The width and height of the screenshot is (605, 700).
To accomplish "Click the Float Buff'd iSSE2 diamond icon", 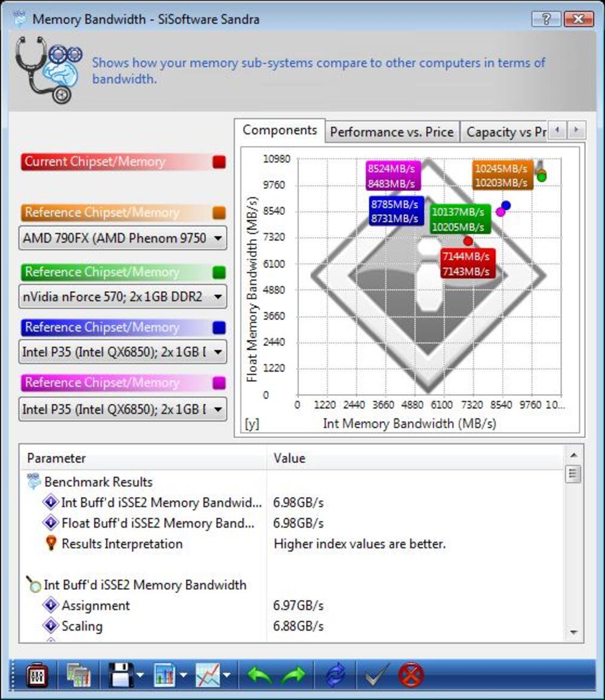I will 51,523.
